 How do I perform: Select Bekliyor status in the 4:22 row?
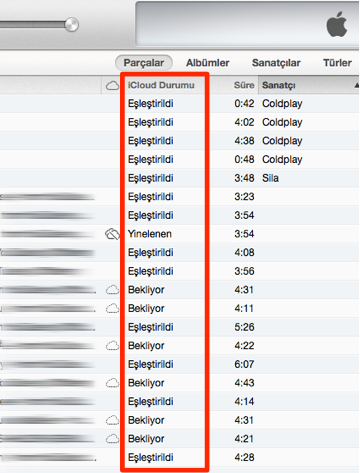pos(146,346)
